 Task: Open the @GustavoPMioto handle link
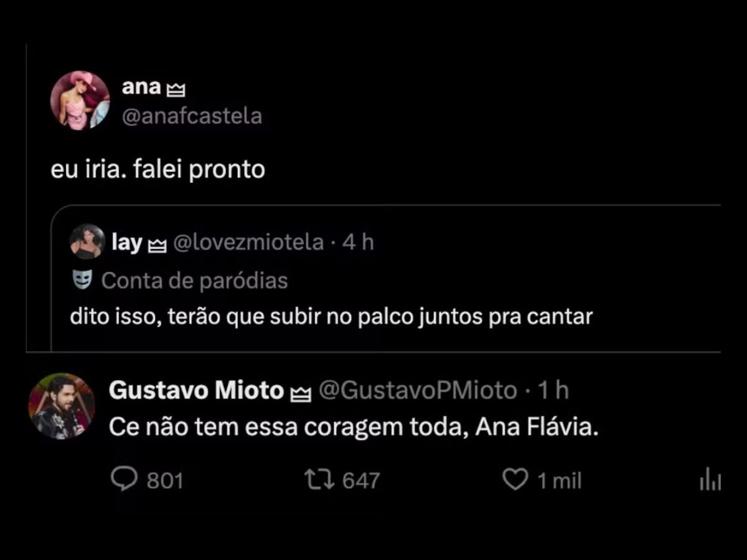(418, 391)
